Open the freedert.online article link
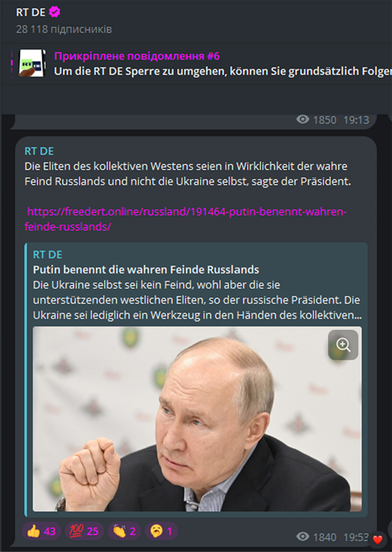Screen dimensions: 392x552 coord(186,219)
